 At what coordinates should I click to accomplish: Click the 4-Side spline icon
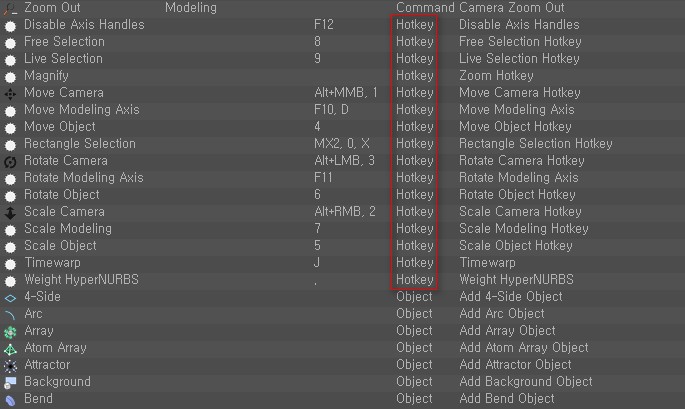pos(10,297)
